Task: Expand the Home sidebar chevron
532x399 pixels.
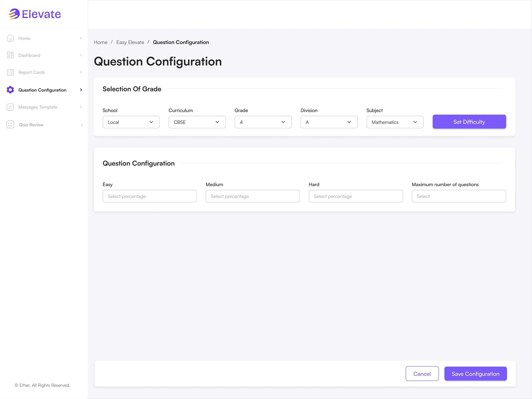Action: (81, 38)
